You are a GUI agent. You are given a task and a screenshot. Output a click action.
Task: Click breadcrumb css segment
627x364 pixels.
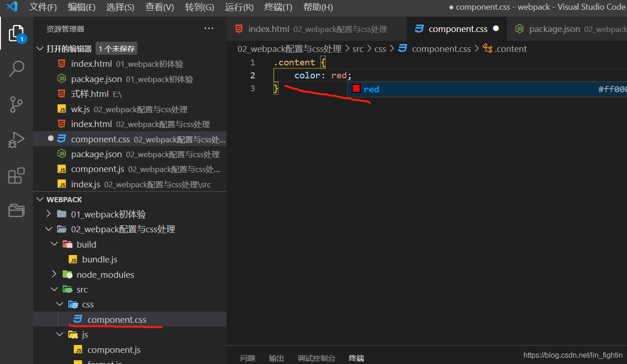pos(380,49)
